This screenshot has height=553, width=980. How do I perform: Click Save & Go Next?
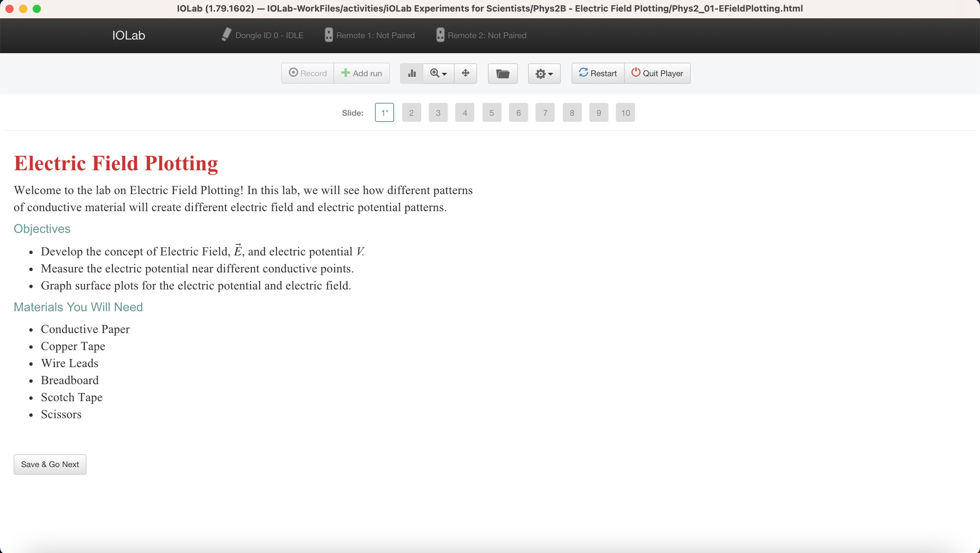tap(50, 464)
